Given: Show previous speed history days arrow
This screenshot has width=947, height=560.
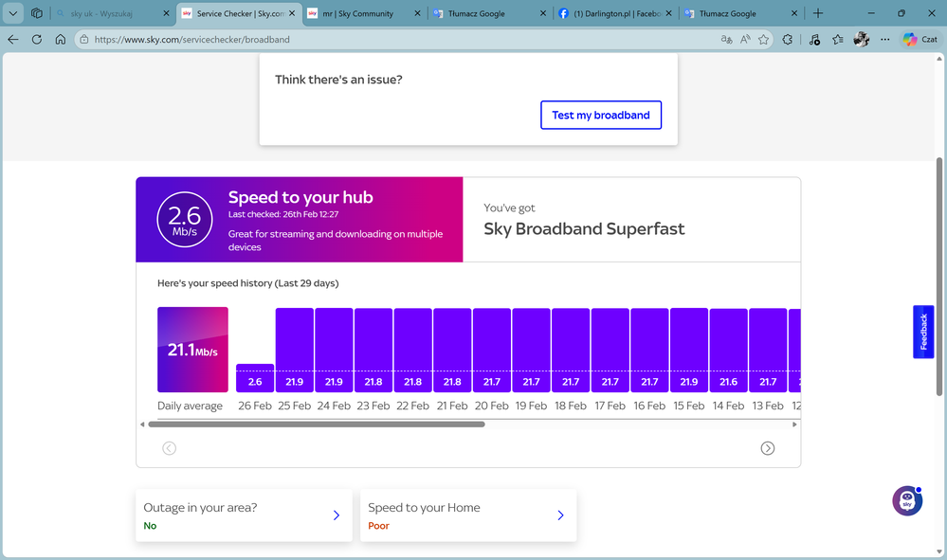Looking at the screenshot, I should click(169, 448).
